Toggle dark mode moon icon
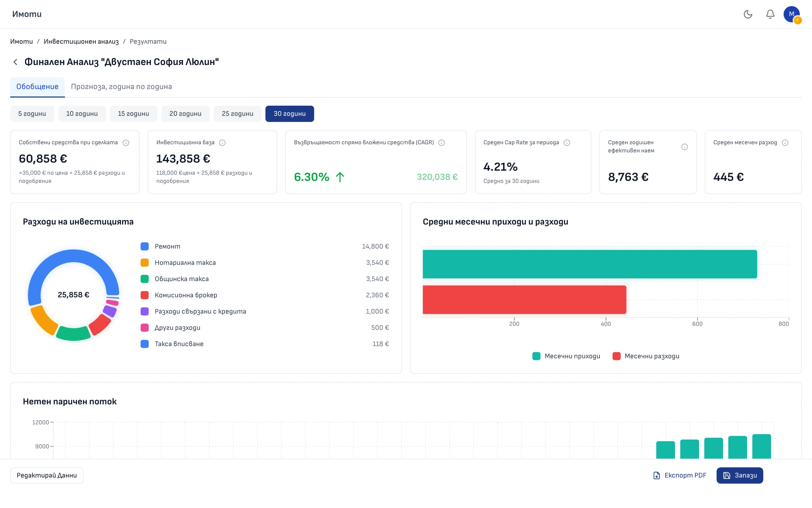This screenshot has height=508, width=812. point(748,14)
